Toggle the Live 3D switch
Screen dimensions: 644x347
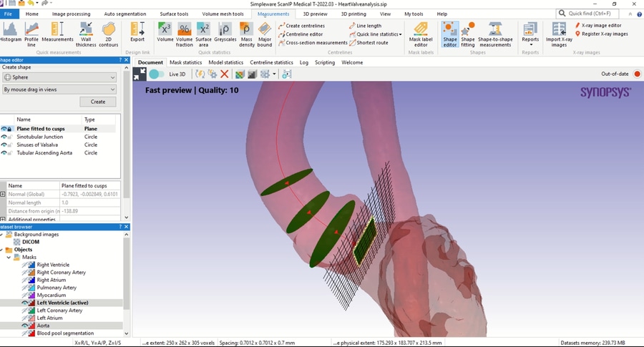coord(157,74)
